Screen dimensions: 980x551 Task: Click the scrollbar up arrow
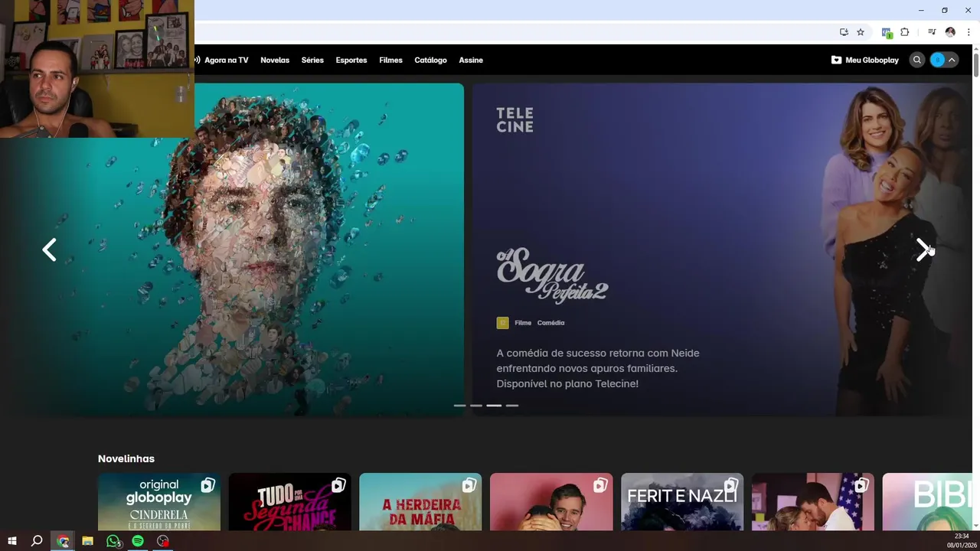tap(976, 48)
